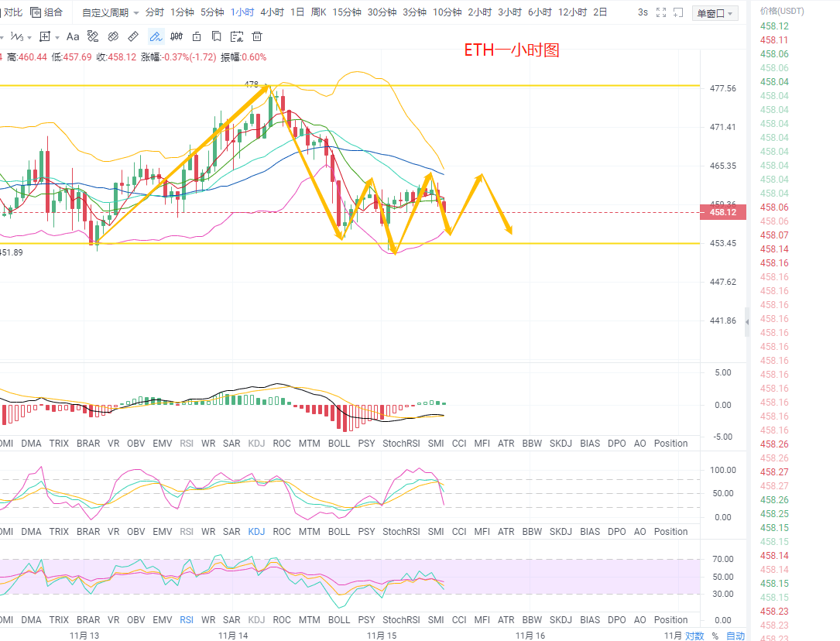
Task: Switch to the 分时 time-sharing view
Action: pyautogui.click(x=155, y=12)
